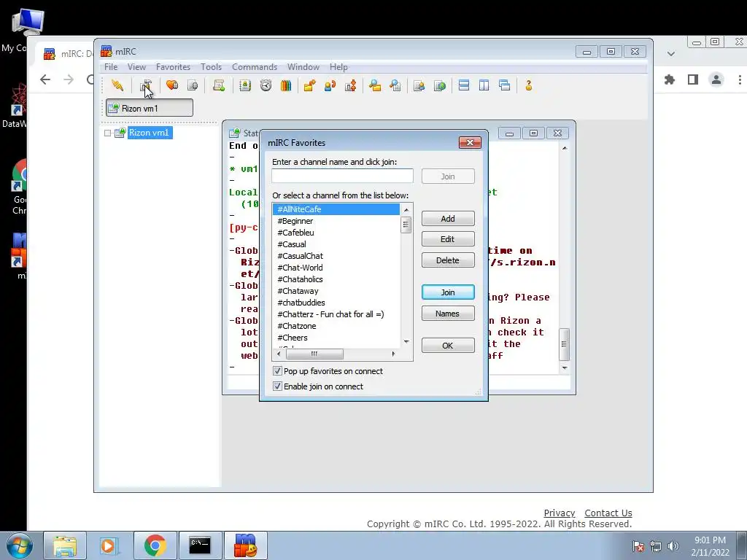Viewport: 747px width, 560px height.
Task: Select Rizon vm1 in the treebar
Action: tap(149, 133)
